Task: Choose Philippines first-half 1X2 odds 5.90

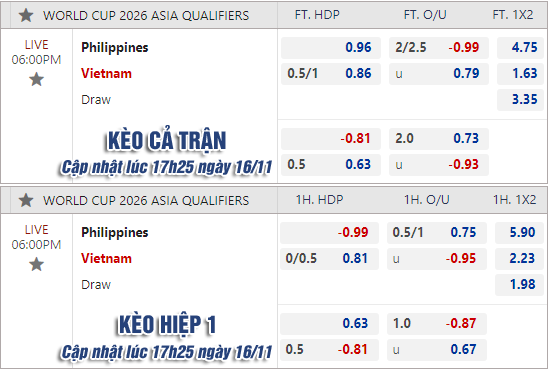Action: click(519, 233)
